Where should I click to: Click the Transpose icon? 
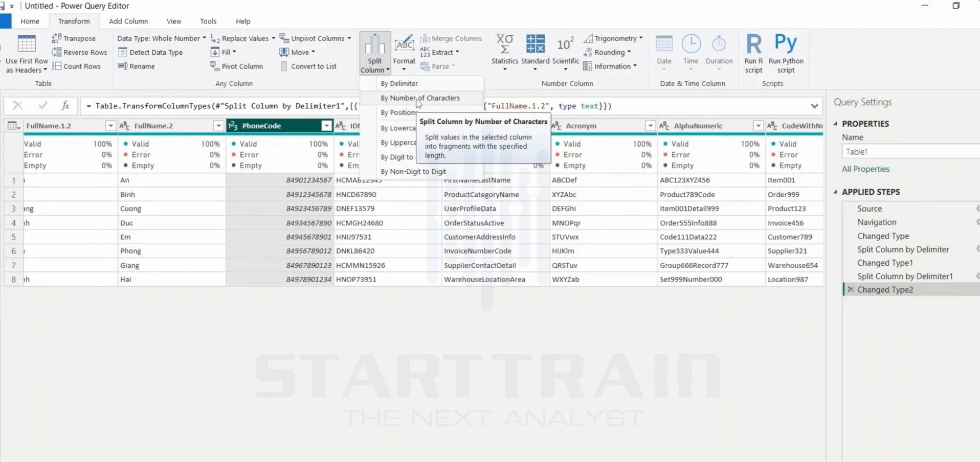(57, 38)
